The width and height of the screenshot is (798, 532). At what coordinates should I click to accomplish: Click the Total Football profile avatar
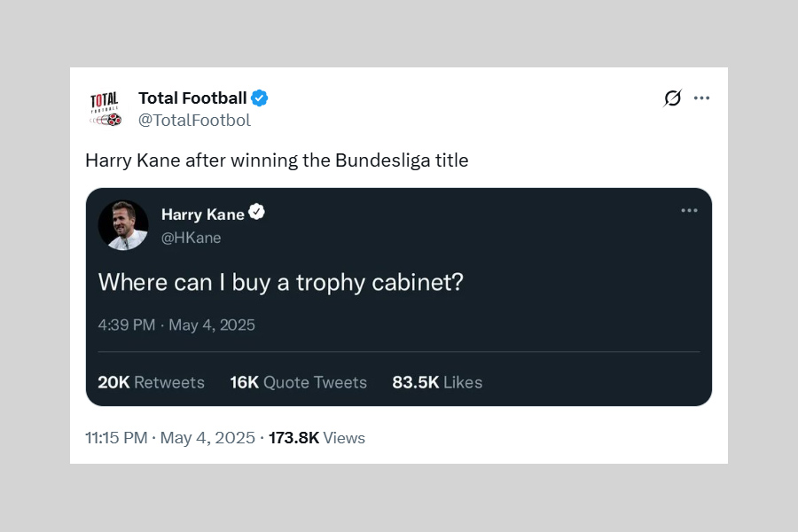tap(105, 108)
